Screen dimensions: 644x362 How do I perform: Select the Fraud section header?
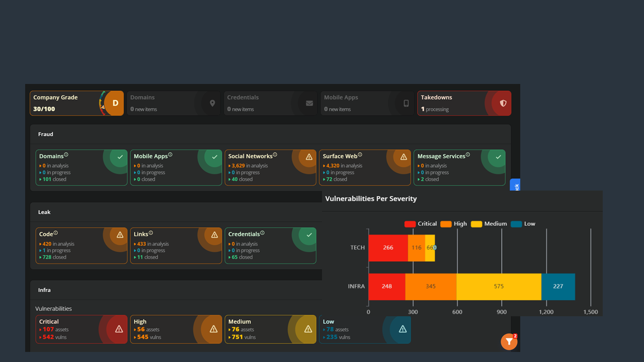46,134
